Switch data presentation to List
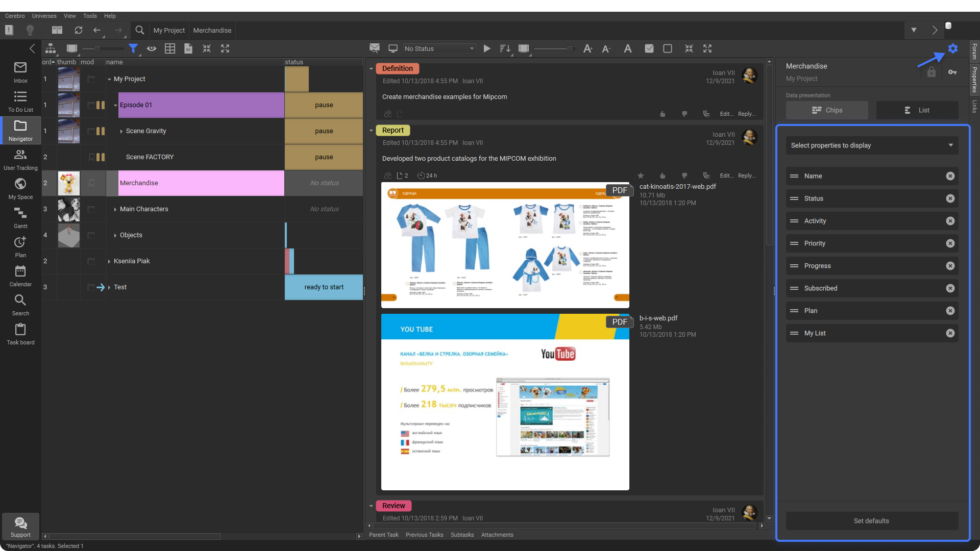The image size is (980, 551). 917,110
